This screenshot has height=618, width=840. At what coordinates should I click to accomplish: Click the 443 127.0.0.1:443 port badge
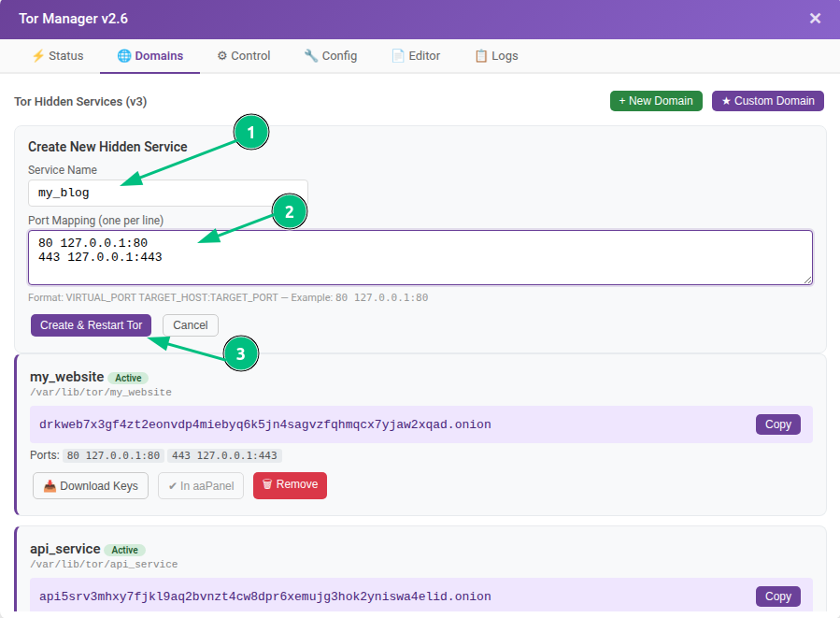tap(224, 455)
